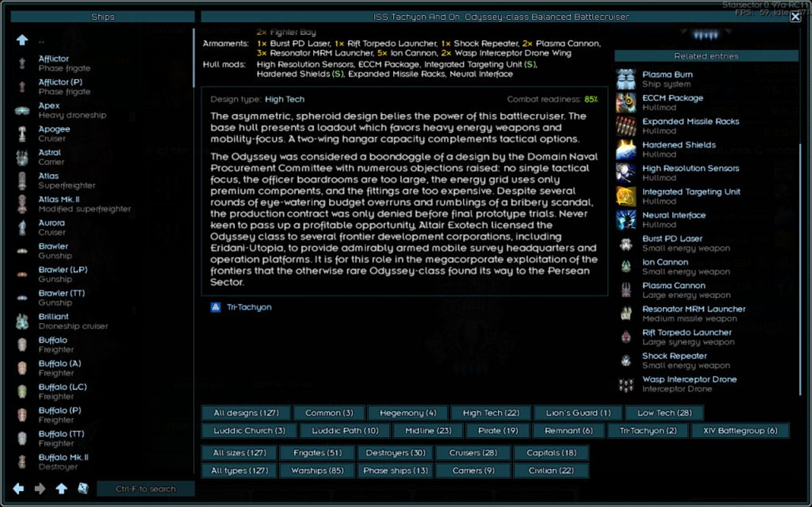812x507 pixels.
Task: Toggle the Phase ships type filter
Action: [x=396, y=470]
